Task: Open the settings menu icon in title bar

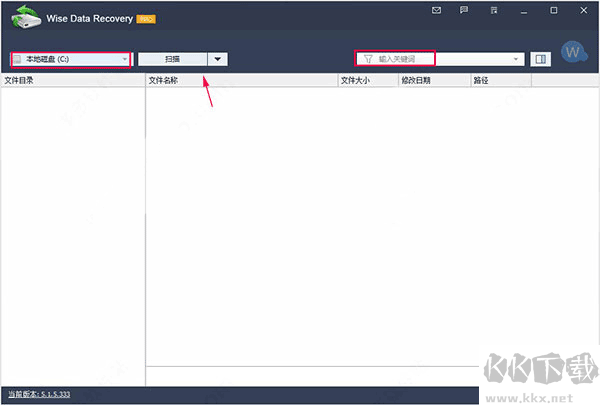Action: [494, 10]
